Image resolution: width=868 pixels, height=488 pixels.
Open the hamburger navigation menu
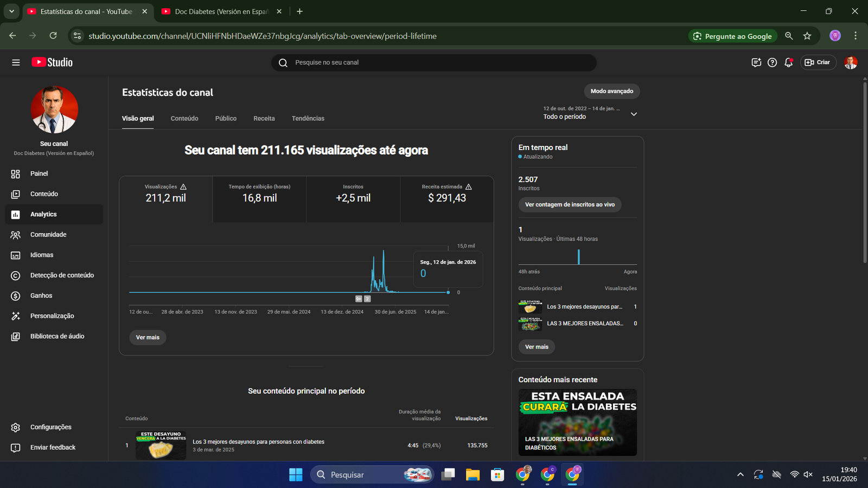(x=16, y=62)
